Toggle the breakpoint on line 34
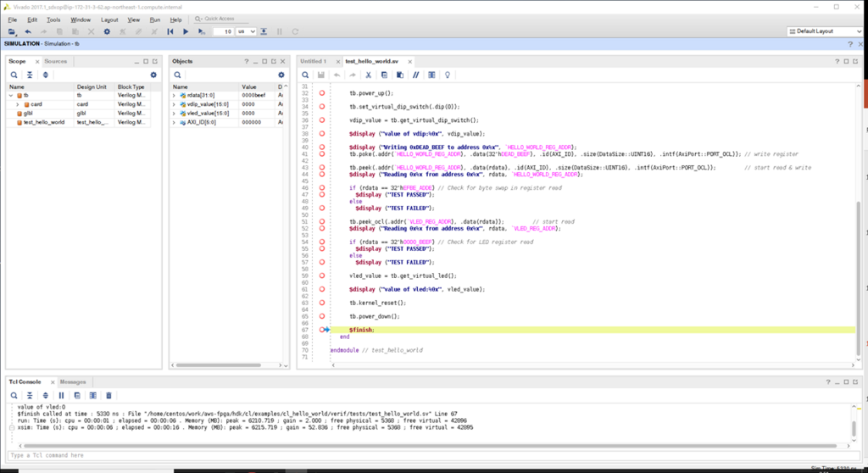868x473 pixels. (x=321, y=106)
